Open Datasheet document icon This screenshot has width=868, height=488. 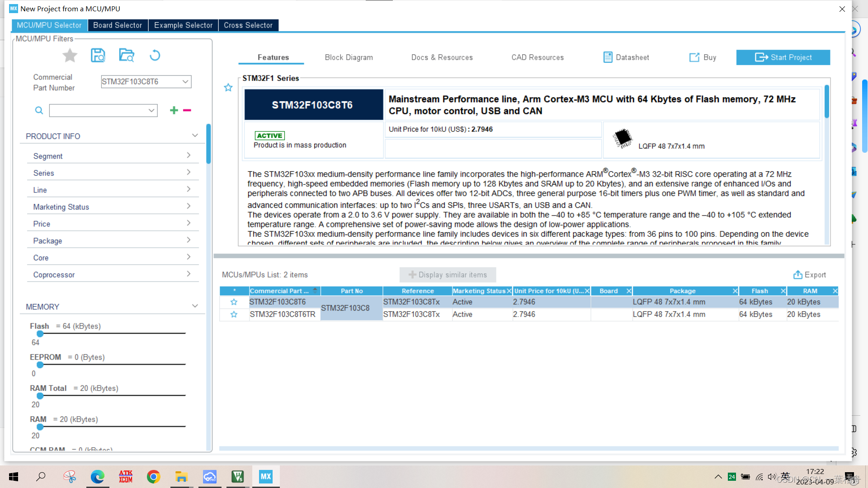coord(608,57)
